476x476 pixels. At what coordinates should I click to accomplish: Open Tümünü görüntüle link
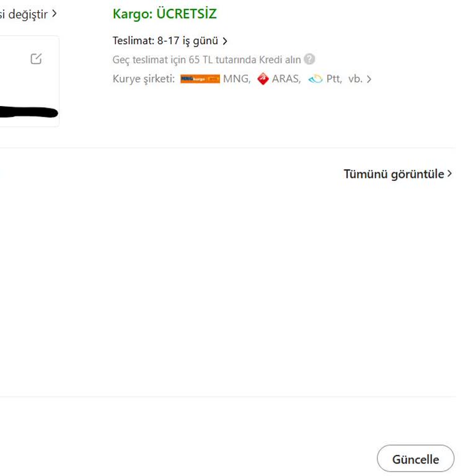[398, 174]
